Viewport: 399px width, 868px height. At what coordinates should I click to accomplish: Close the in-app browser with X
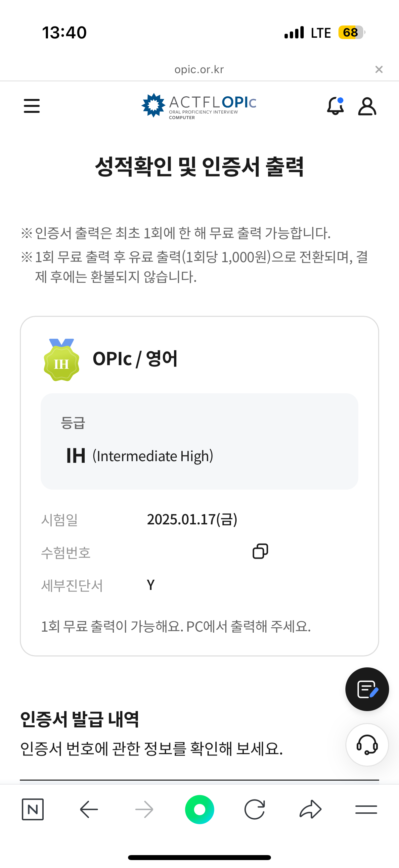(379, 70)
